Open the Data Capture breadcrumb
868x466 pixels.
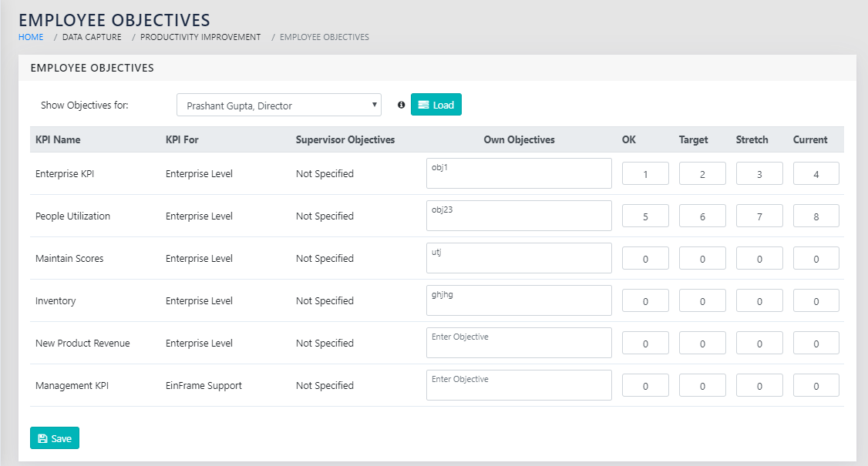point(92,37)
